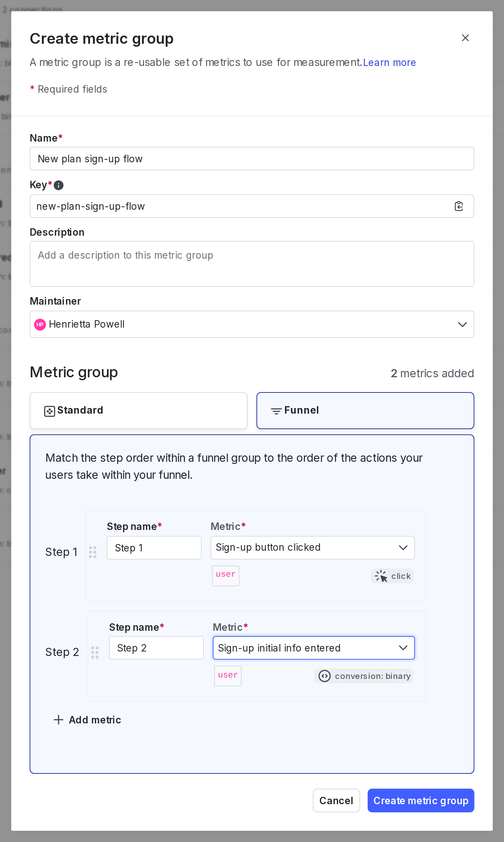Select the Funnel metric group type
The height and width of the screenshot is (842, 504).
tap(365, 411)
